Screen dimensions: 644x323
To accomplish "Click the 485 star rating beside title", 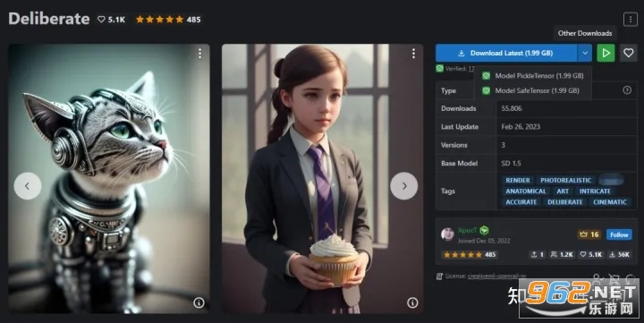I will [168, 20].
